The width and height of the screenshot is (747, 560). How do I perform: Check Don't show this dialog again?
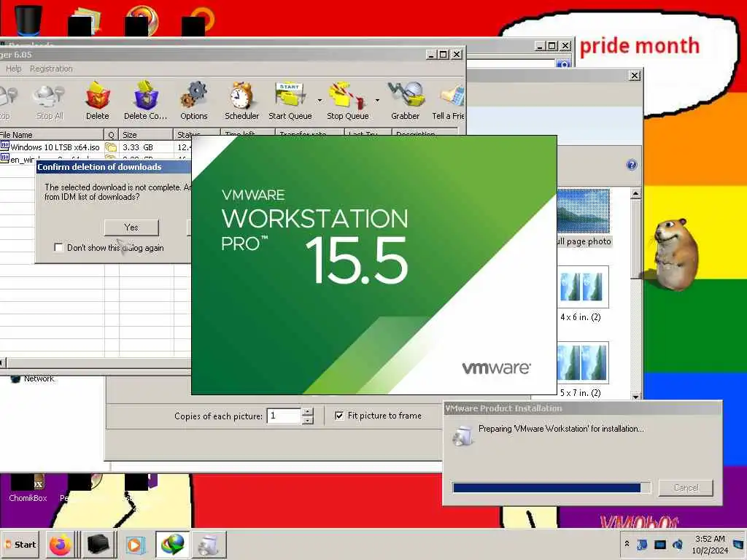pos(58,248)
